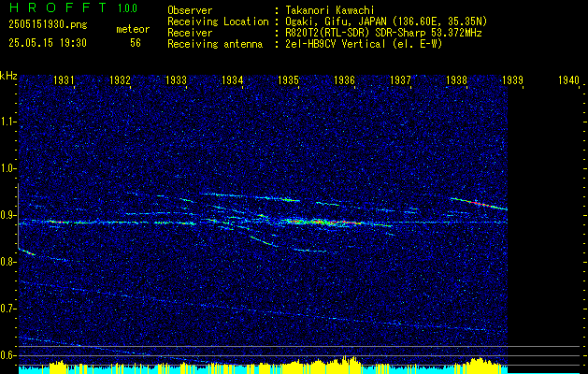The width and height of the screenshot is (588, 374).
Task: Click the 1936 time marker
Action: coord(344,79)
